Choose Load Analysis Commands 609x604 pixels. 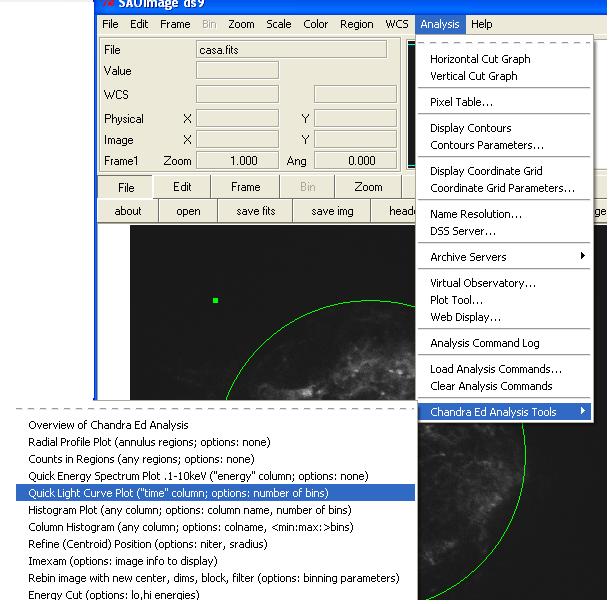[504, 369]
